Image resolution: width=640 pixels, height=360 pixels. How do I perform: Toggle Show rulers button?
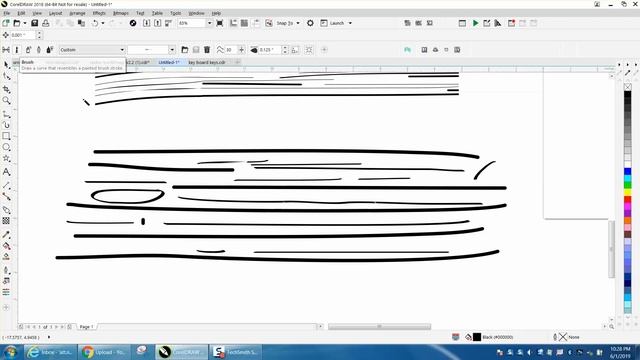233,23
